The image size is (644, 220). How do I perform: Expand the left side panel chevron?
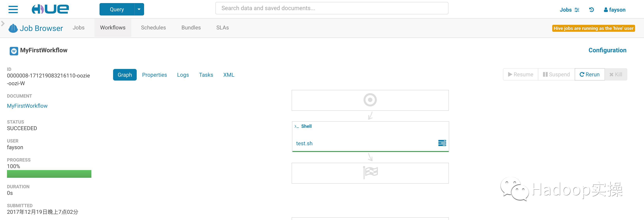pyautogui.click(x=3, y=23)
